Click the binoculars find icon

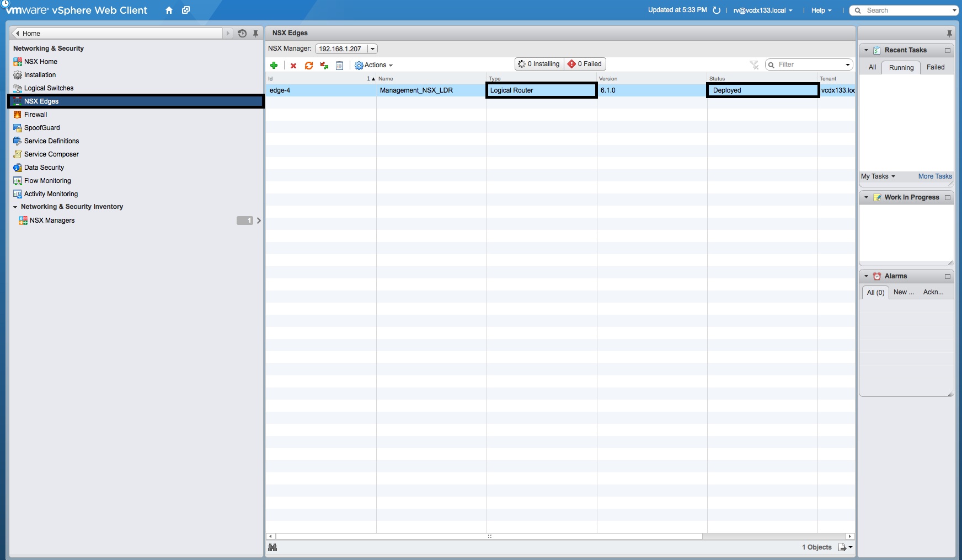point(272,547)
